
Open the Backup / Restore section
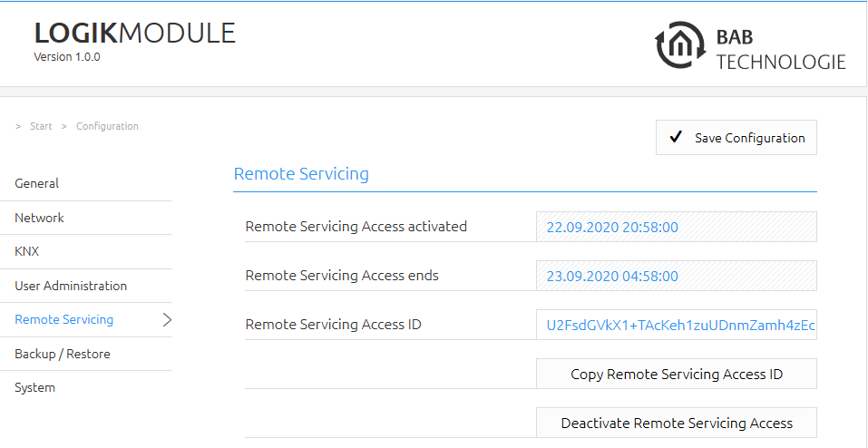tap(63, 354)
